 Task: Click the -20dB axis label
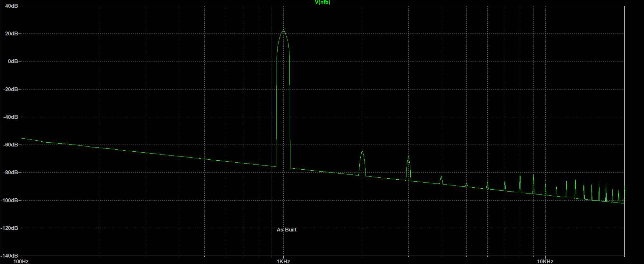tap(11, 89)
